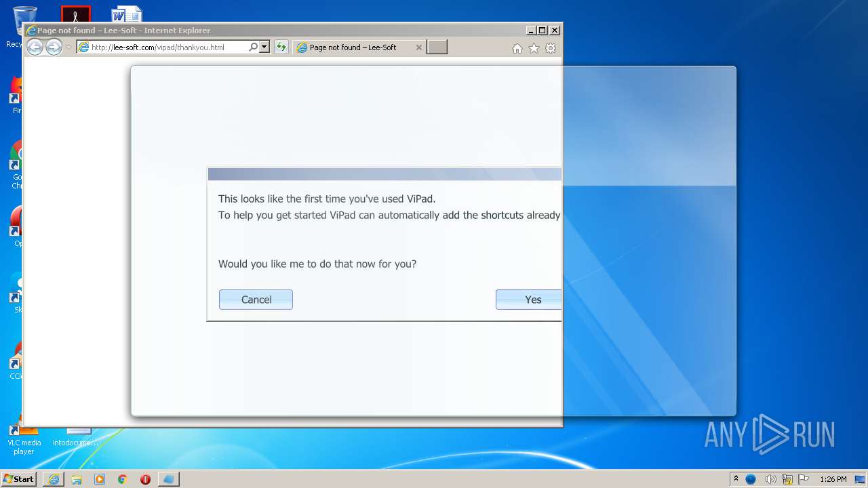868x488 pixels.
Task: Click the blue globe tray icon
Action: click(751, 479)
